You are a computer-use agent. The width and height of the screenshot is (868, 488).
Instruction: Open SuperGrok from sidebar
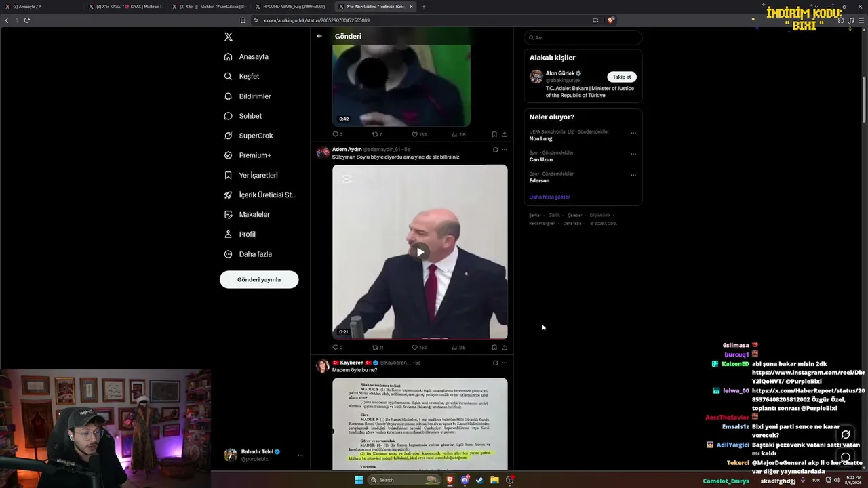click(249, 136)
